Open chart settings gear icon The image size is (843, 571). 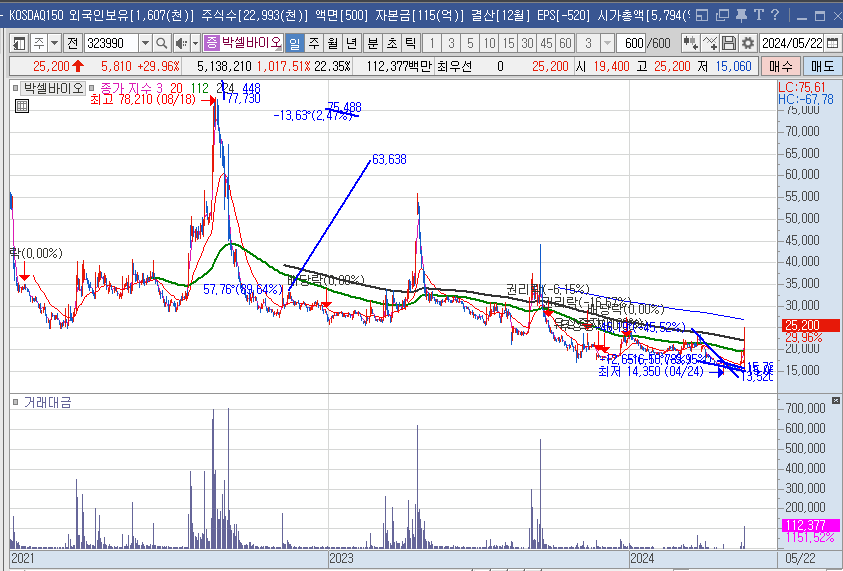point(747,42)
